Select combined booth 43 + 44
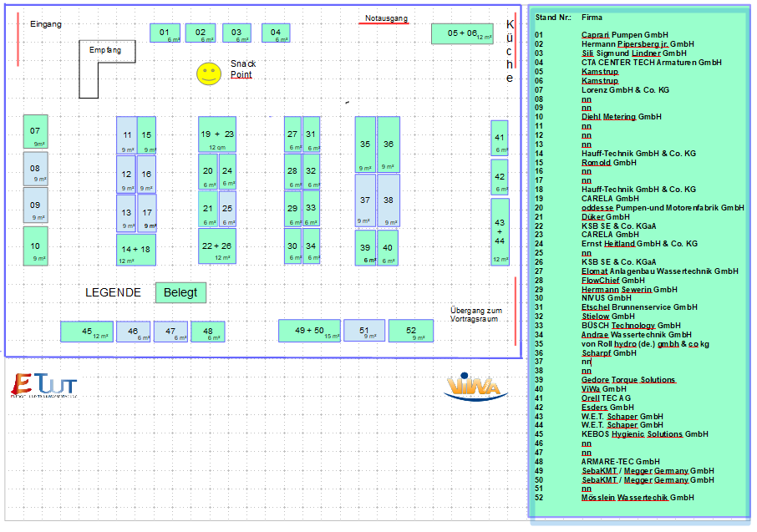 [500, 231]
